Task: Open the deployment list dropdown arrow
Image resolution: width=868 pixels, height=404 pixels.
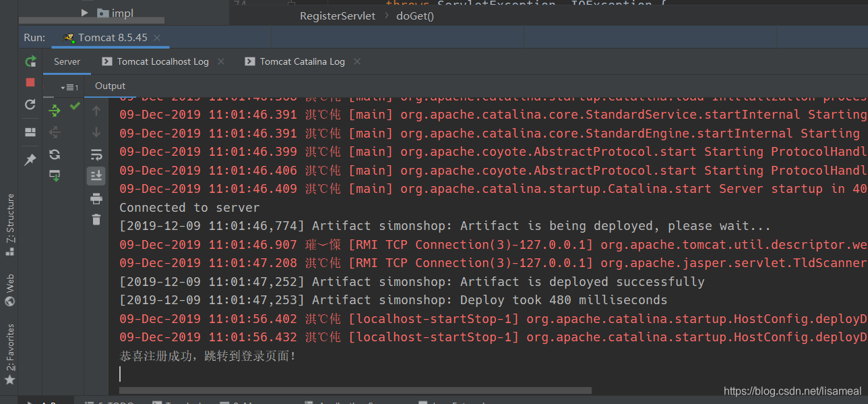Action: 69,88
